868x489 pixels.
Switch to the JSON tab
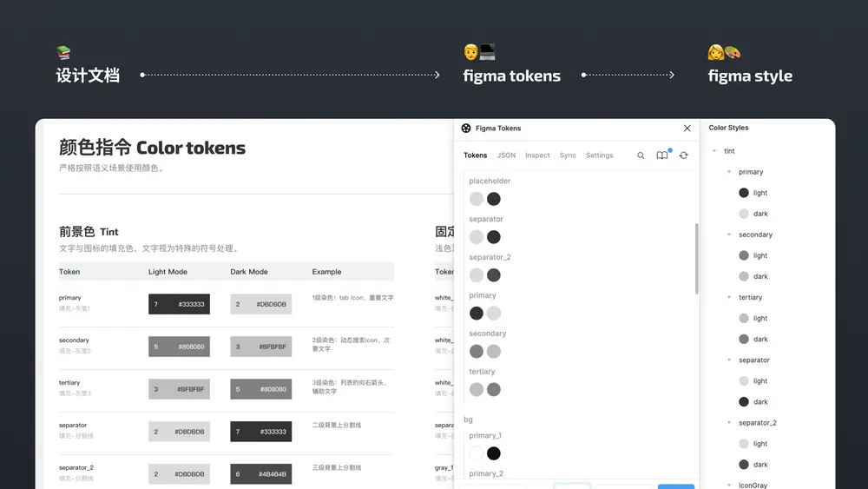point(506,155)
